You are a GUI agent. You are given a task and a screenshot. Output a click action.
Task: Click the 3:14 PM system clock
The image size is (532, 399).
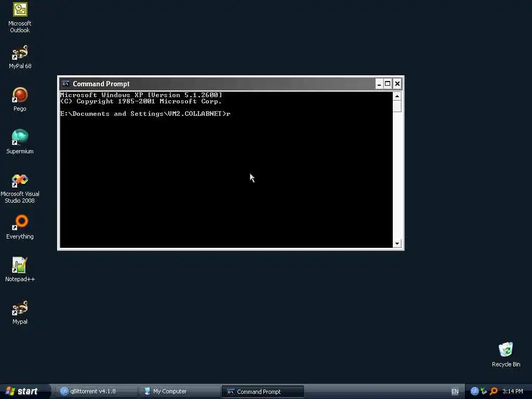point(513,391)
